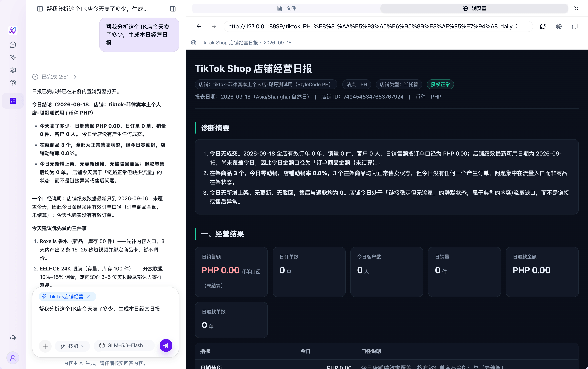Open the presentation screen sidebar icon
The height and width of the screenshot is (369, 588).
pos(13,71)
